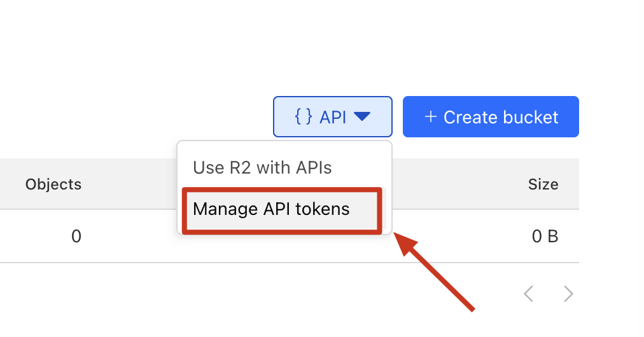Collapse the API menu using its triangle arrow
The image size is (644, 337).
pos(362,117)
